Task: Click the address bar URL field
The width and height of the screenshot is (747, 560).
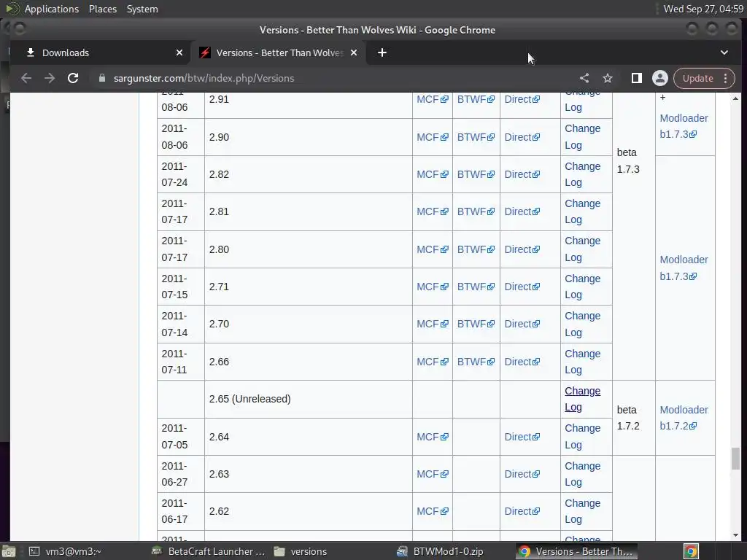Action: pyautogui.click(x=333, y=78)
